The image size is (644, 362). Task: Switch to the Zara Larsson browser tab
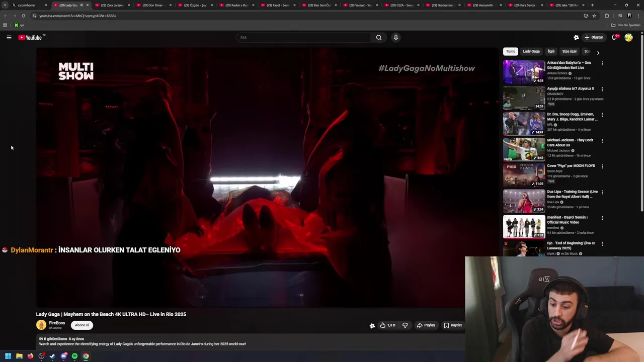pyautogui.click(x=112, y=5)
